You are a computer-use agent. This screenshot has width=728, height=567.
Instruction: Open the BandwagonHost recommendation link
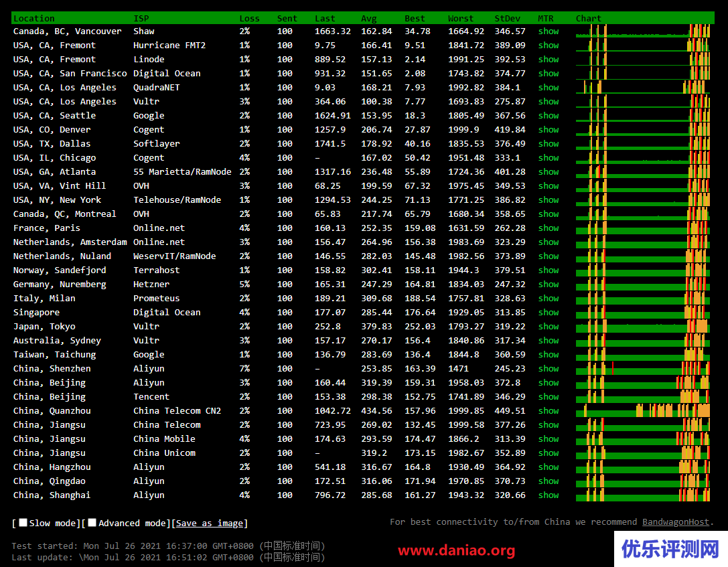coord(676,522)
